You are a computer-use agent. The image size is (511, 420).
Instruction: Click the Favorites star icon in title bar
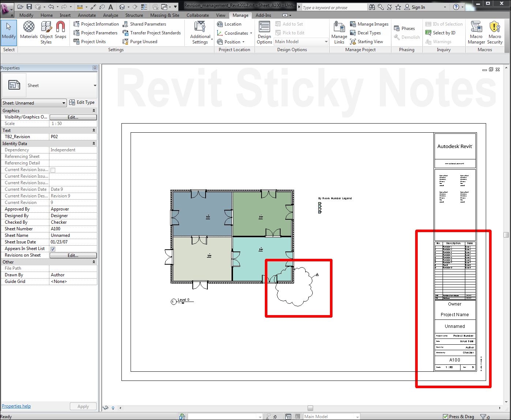tap(398, 7)
